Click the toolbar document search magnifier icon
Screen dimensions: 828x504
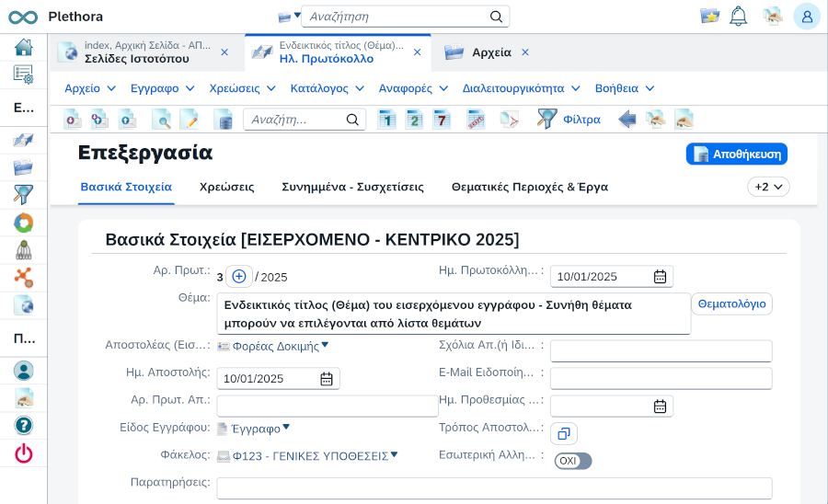(162, 120)
